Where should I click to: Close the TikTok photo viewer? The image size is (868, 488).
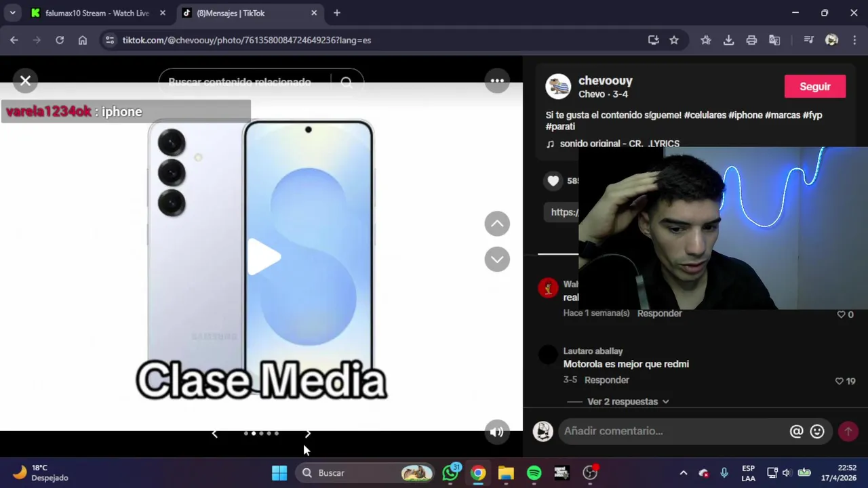pos(25,81)
